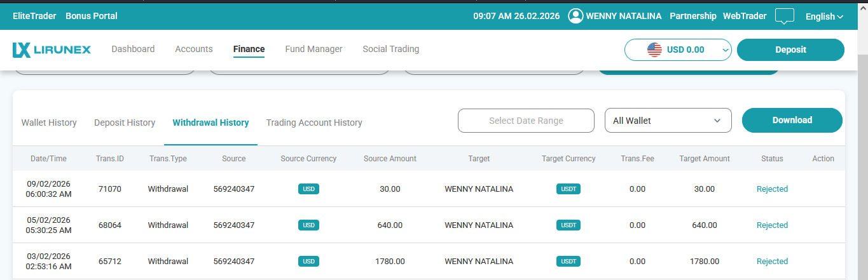Go to the Dashboard menu
This screenshot has width=868, height=280.
pyautogui.click(x=133, y=49)
